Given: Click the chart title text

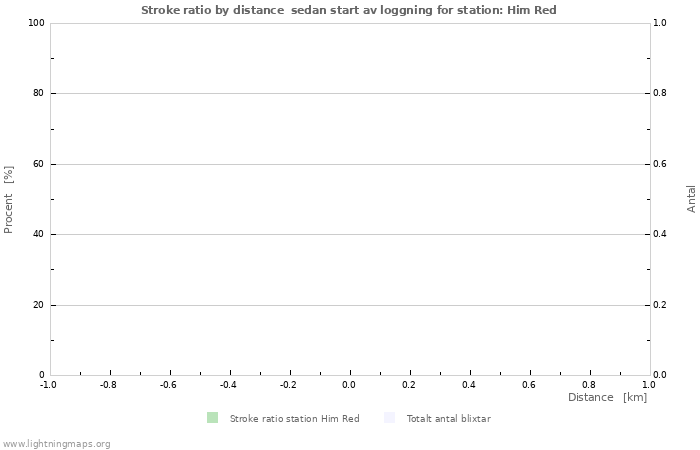Looking at the screenshot, I should 349,10.
